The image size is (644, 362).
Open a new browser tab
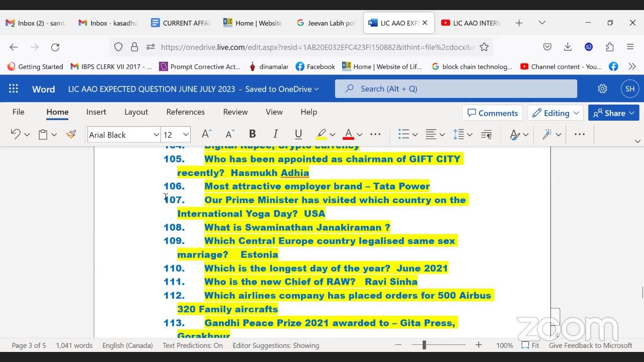tap(519, 23)
